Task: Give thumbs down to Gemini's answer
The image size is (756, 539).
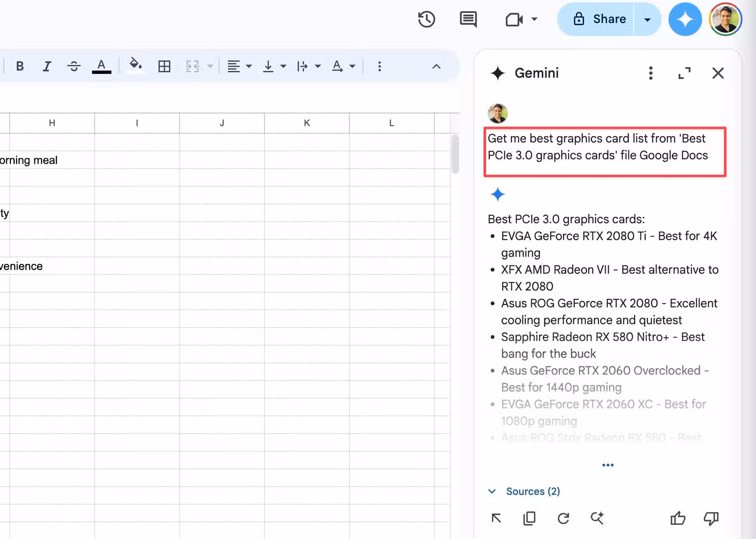Action: [x=711, y=518]
